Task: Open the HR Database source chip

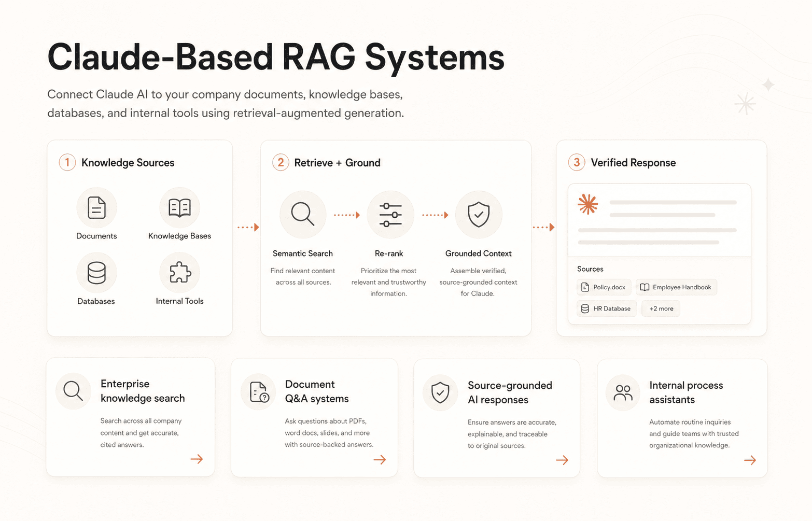Action: click(607, 308)
